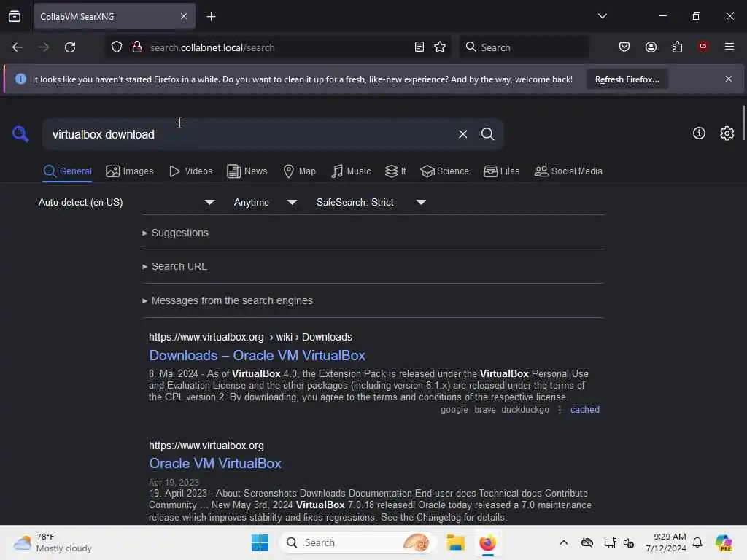
Task: Click the address bar URL field
Action: (x=278, y=47)
